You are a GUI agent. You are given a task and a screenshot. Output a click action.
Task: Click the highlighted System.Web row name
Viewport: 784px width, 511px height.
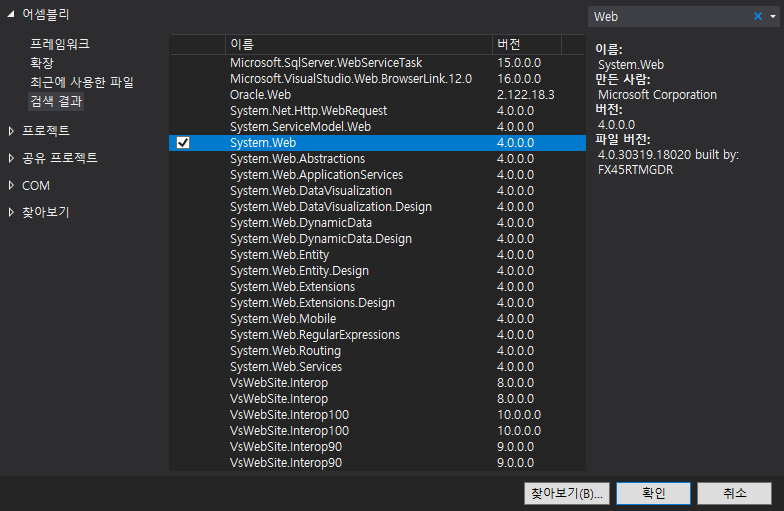[263, 143]
